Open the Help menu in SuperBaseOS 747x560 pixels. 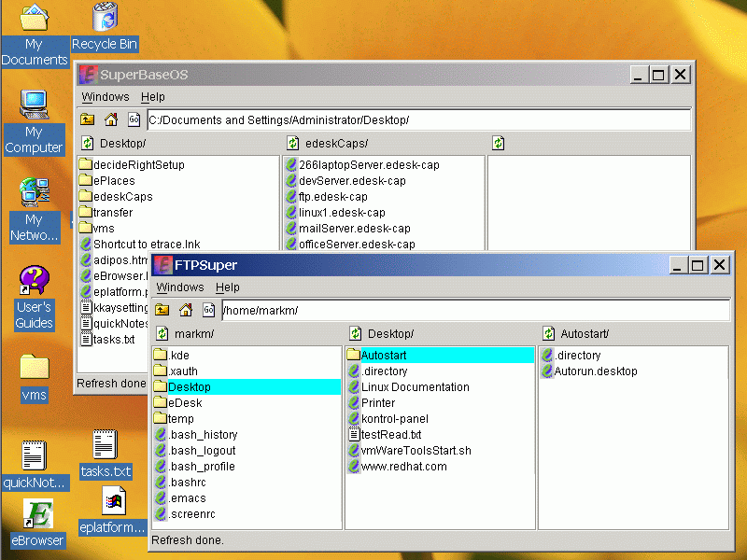[152, 97]
